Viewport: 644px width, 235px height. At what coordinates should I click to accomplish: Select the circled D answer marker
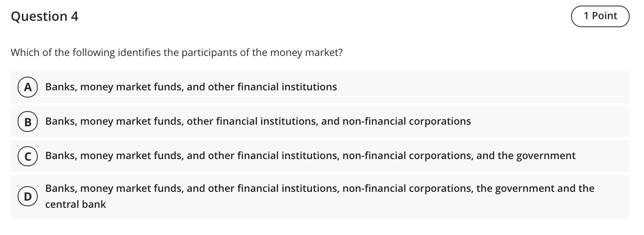point(28,196)
